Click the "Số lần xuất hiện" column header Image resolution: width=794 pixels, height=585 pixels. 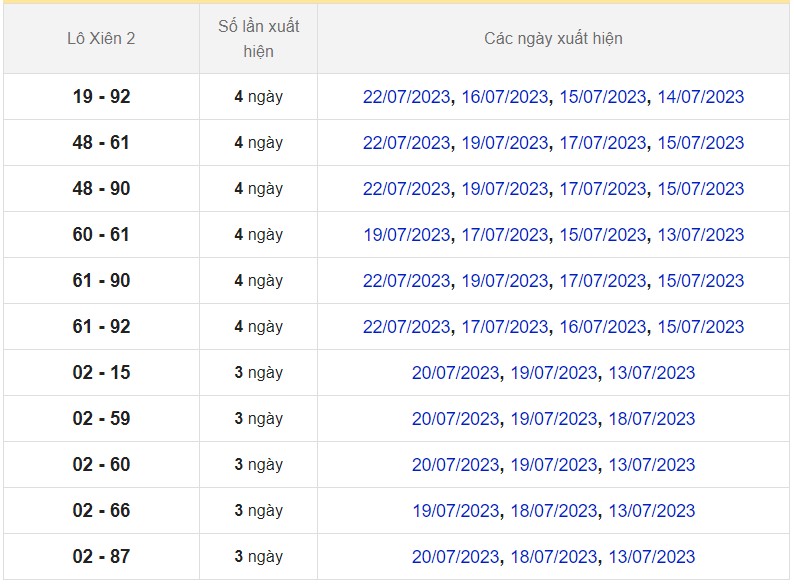pyautogui.click(x=258, y=39)
